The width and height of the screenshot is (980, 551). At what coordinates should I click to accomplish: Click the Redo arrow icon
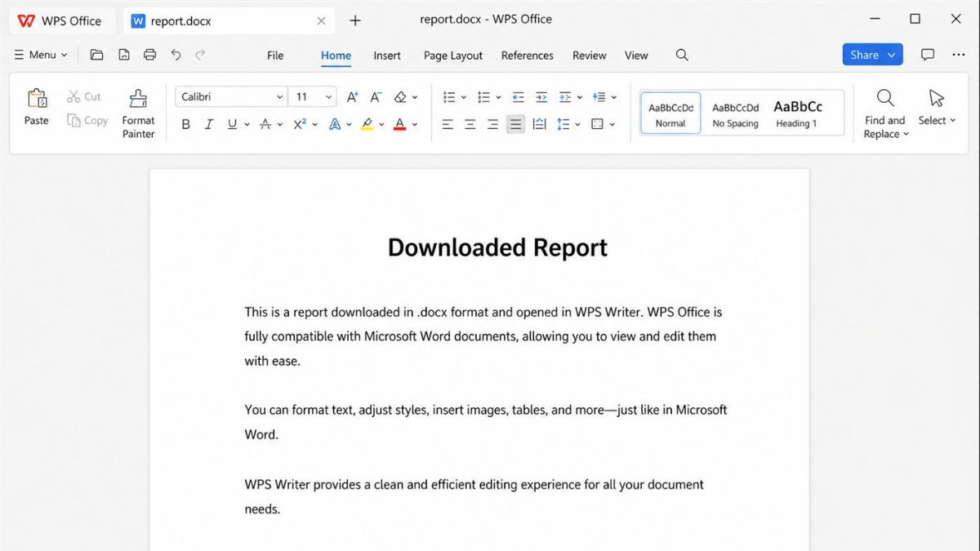[x=200, y=55]
